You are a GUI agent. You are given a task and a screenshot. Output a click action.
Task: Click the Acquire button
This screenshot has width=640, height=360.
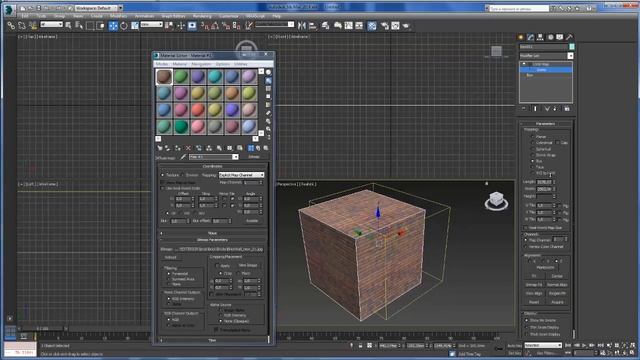[x=557, y=302]
